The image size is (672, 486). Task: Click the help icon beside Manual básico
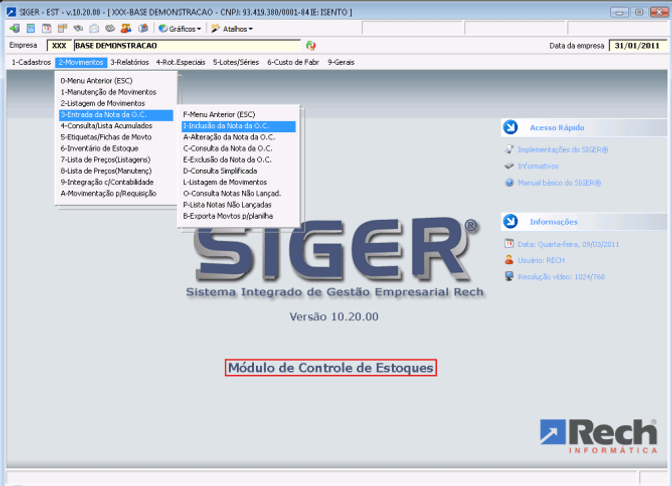(x=509, y=183)
